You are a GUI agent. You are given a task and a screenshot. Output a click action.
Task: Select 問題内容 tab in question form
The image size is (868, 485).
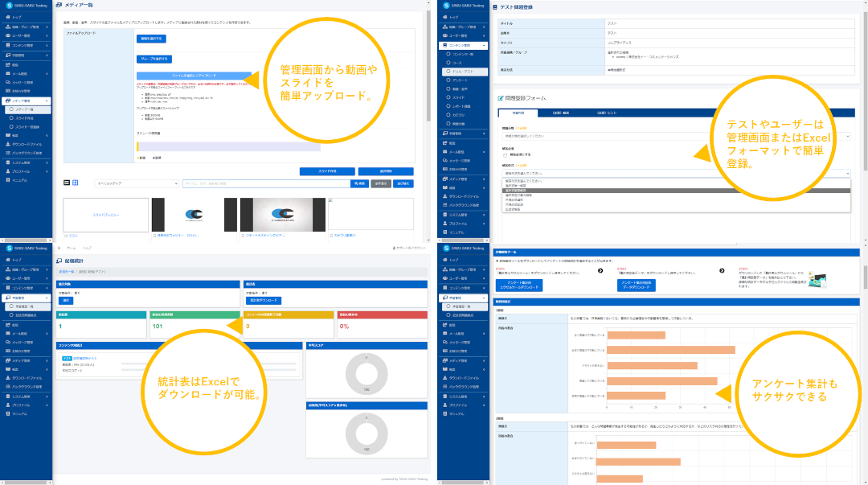(518, 113)
